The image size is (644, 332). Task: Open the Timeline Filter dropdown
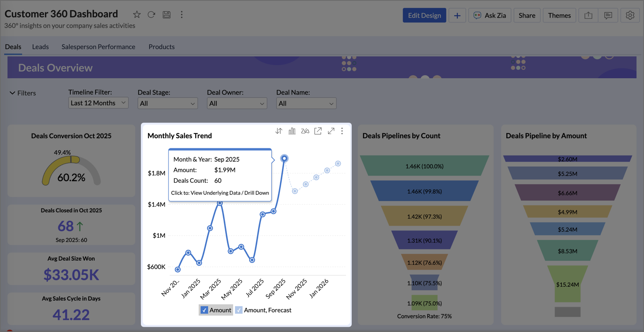(98, 103)
